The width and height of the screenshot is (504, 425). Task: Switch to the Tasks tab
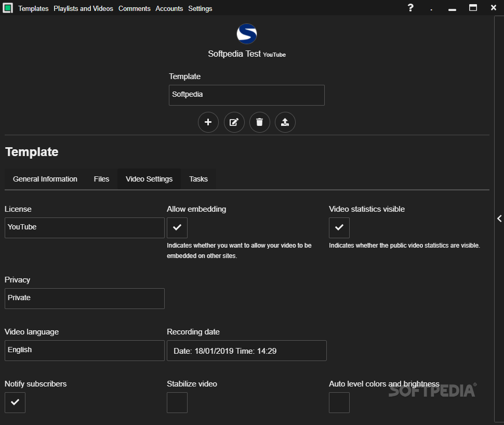click(198, 179)
